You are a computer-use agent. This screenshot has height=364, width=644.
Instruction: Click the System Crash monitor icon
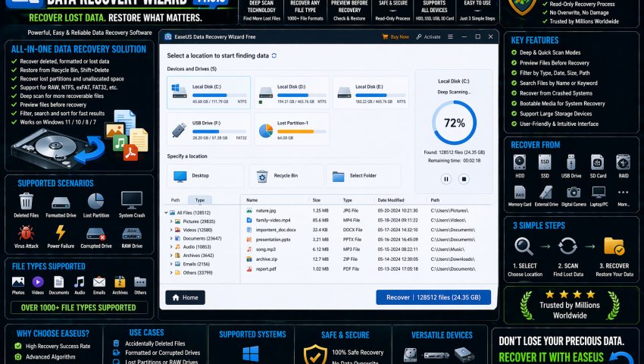click(132, 200)
